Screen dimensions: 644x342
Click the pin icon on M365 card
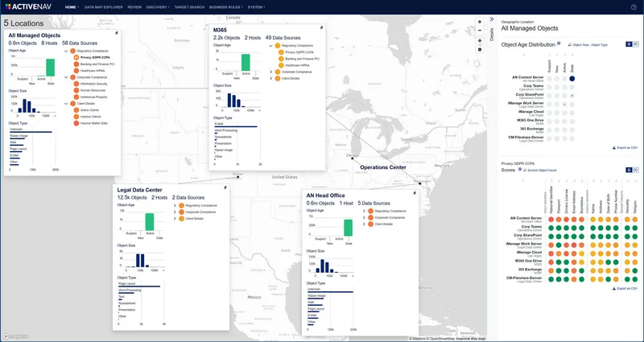point(320,27)
